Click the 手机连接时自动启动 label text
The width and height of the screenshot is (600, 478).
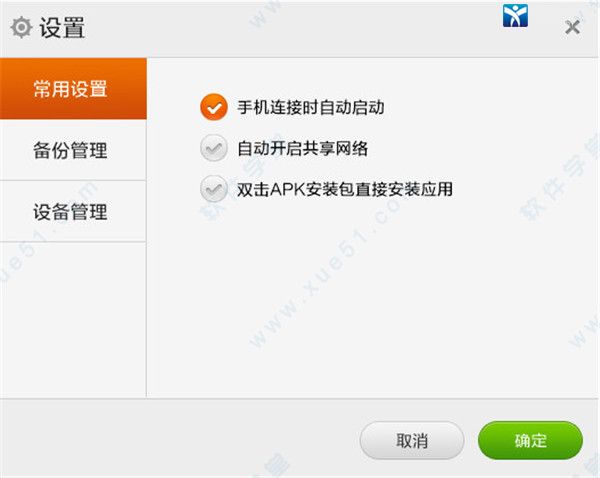pyautogui.click(x=311, y=107)
